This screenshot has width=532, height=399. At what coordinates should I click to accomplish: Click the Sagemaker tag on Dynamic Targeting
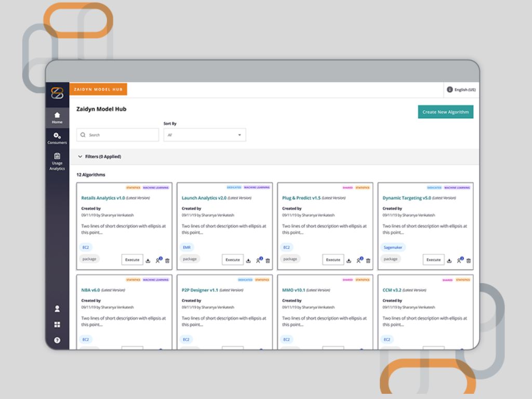[x=393, y=247]
